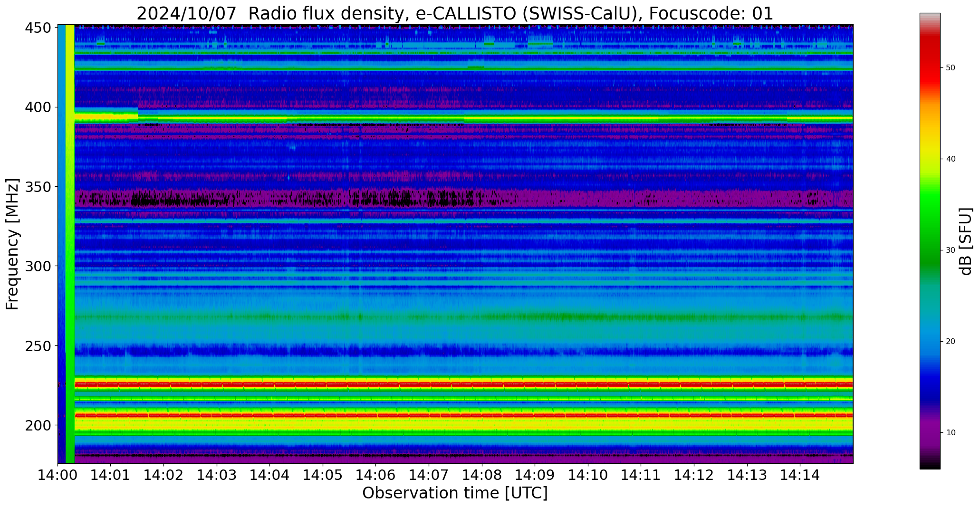Click the 14:14 time tick label
The width and height of the screenshot is (980, 507).
point(800,475)
